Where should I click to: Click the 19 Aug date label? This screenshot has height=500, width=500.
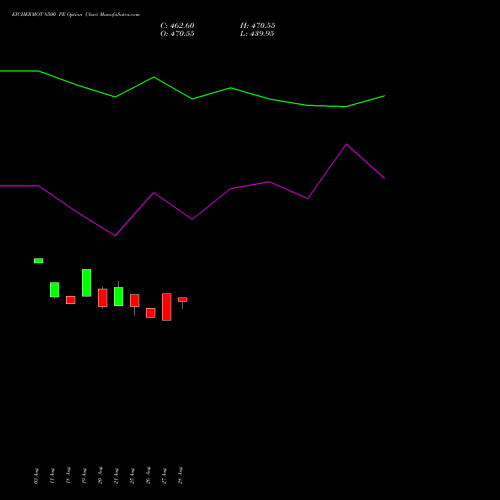tap(84, 476)
